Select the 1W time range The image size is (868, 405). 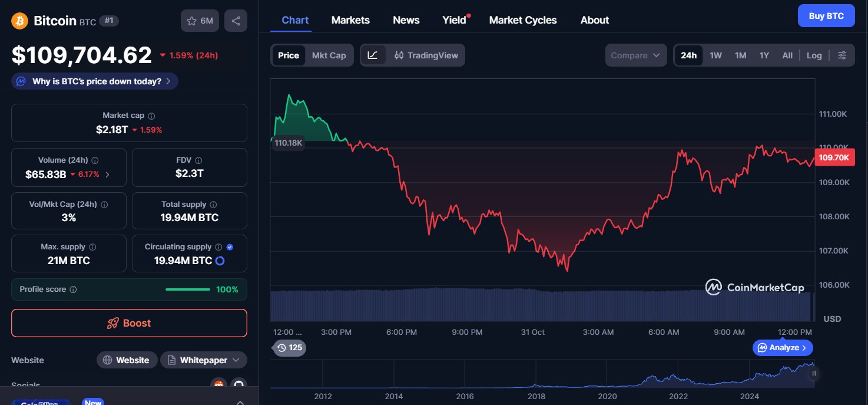coord(715,55)
